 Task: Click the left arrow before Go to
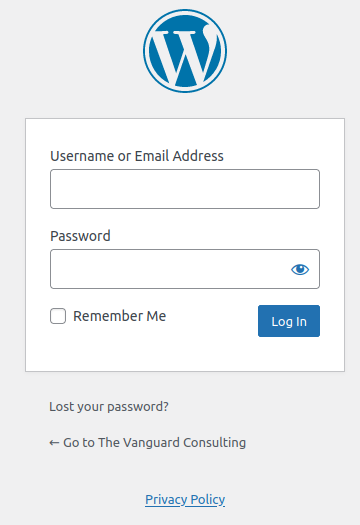pos(54,443)
